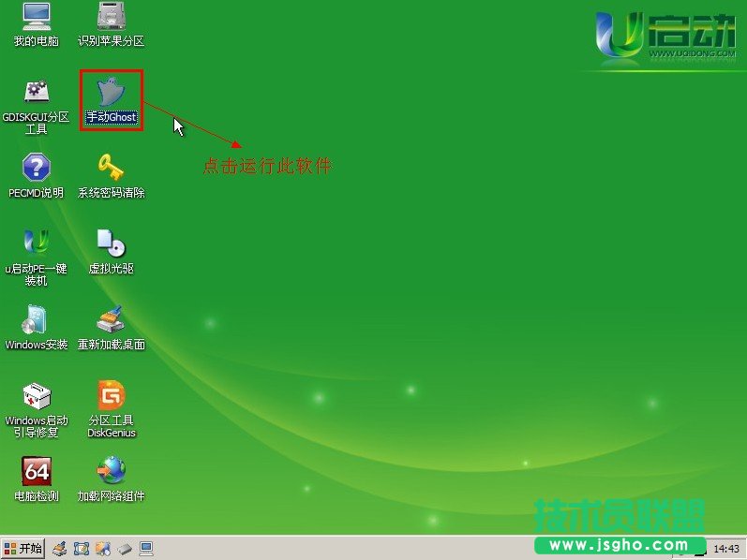Screen dimensions: 747x560
Task: Open the 我的电脑 desktop icon
Action: 36,17
